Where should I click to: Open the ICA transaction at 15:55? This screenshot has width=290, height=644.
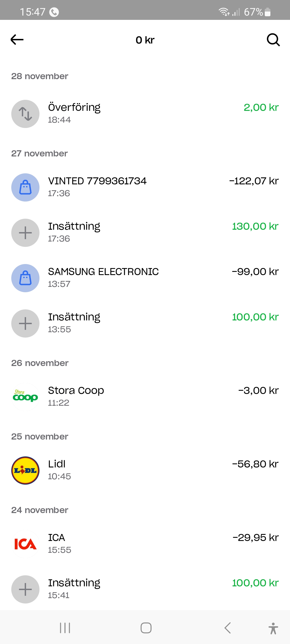pos(57,538)
